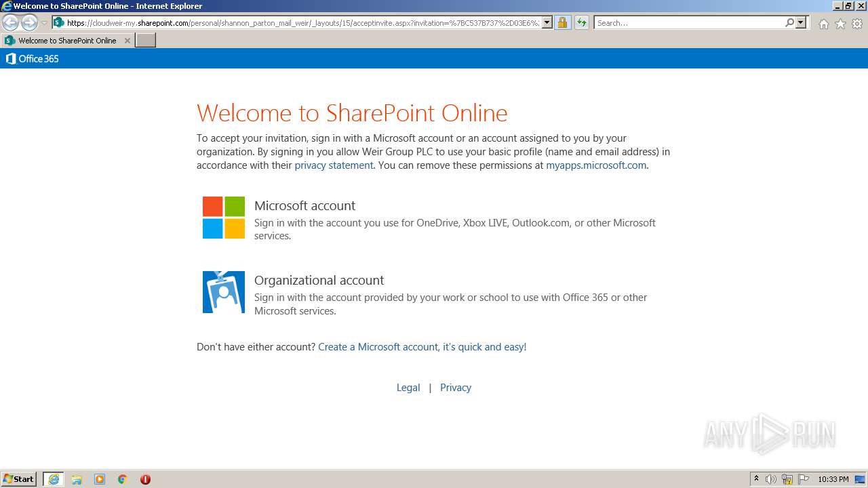Click the Office 365 logo
Viewport: 868px width, 488px height.
click(x=32, y=59)
